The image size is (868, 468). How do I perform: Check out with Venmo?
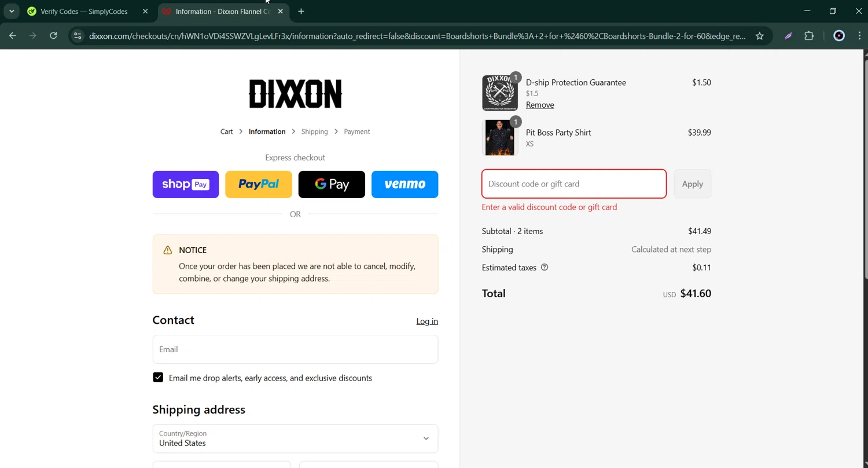[x=404, y=184]
